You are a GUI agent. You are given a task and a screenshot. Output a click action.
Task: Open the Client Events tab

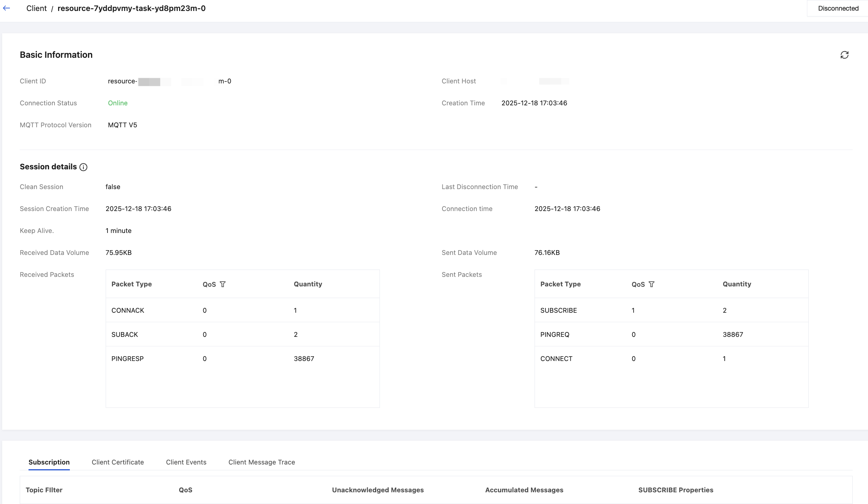click(x=186, y=462)
